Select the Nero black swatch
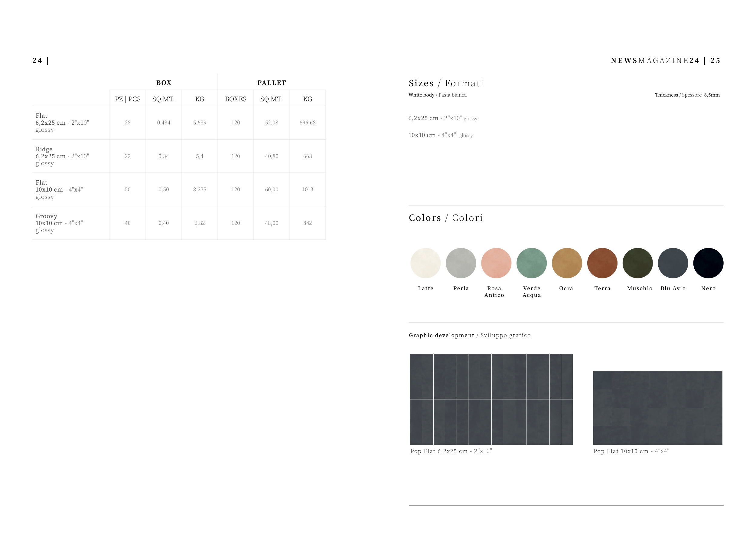Screen dimensions: 756x535 (x=708, y=263)
